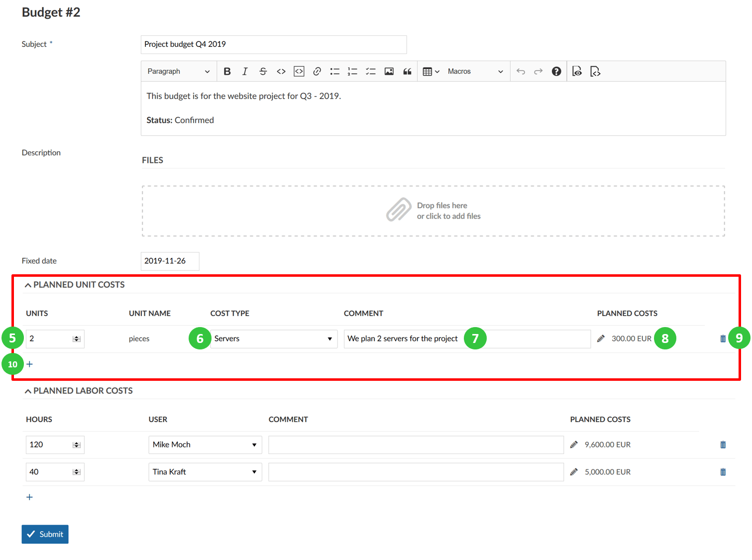Collapse the Planned Unit Costs section
Viewport: 752px width, 560px height.
coord(28,285)
